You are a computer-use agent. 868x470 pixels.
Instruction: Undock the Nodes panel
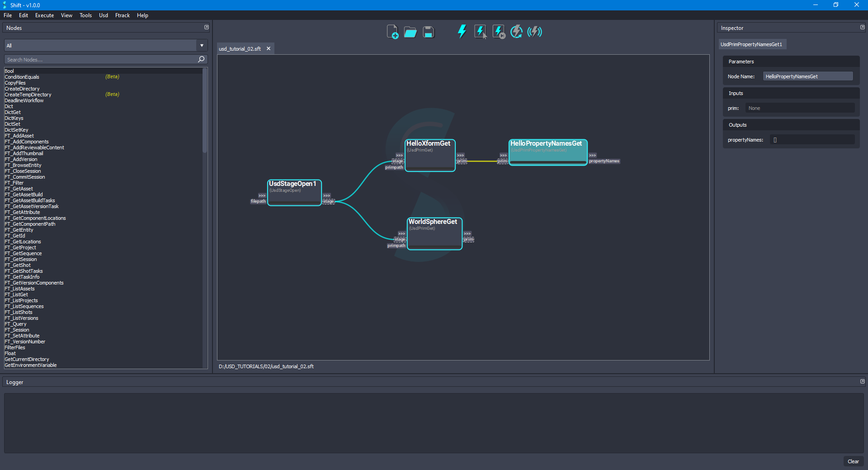tap(207, 27)
